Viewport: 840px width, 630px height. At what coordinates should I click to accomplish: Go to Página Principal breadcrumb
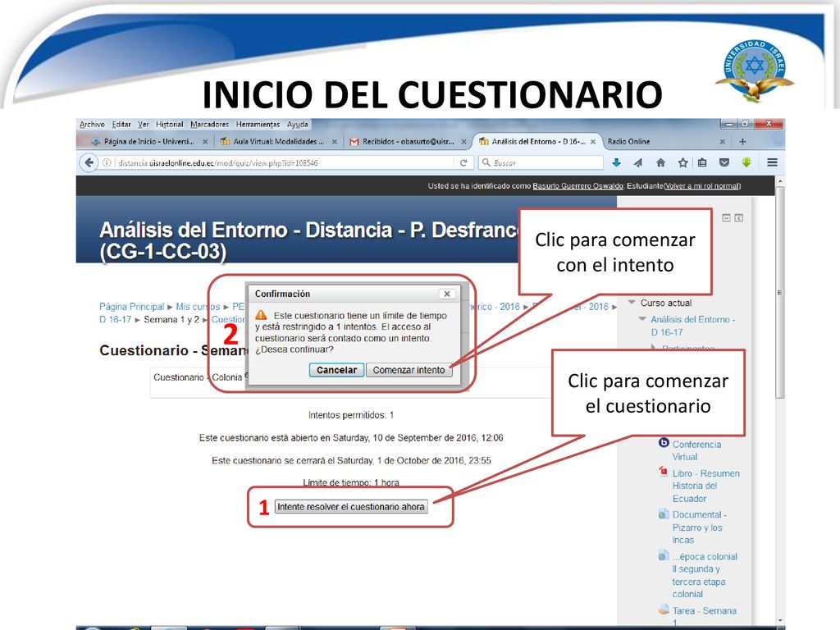tap(132, 307)
